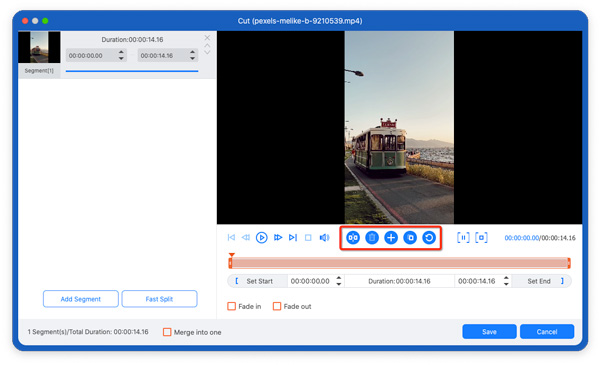Increase segment start time in the left panel
This screenshot has width=600, height=365.
[x=121, y=52]
